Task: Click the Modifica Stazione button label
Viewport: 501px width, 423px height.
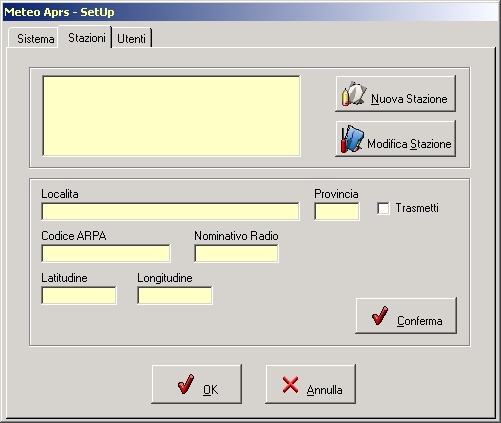Action: coord(409,144)
